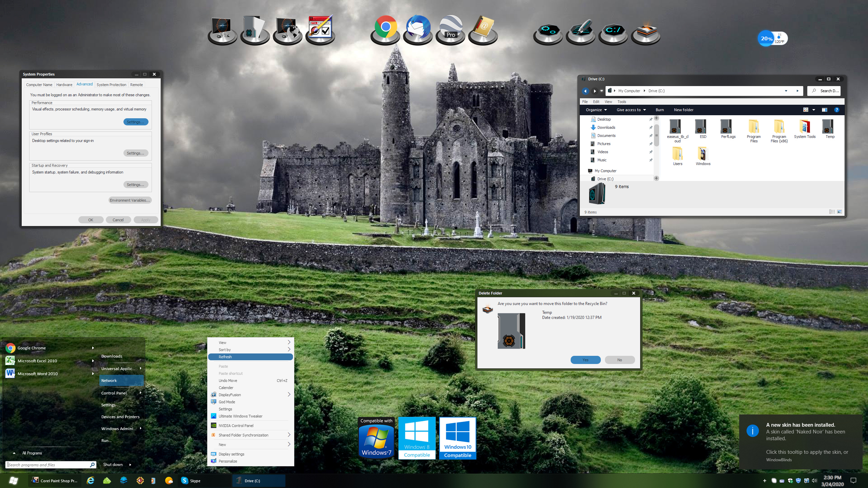
Task: Select Refresh in the context menu
Action: click(x=250, y=357)
